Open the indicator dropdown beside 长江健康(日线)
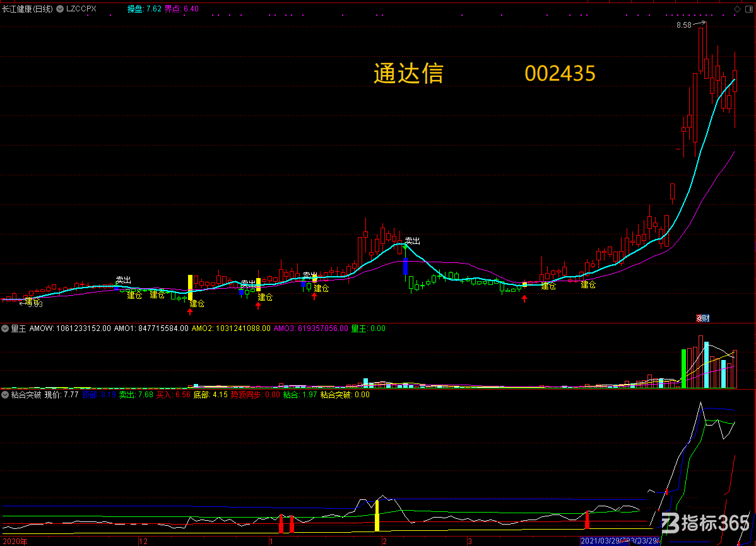Screen dimensions: 756x546 pos(60,9)
